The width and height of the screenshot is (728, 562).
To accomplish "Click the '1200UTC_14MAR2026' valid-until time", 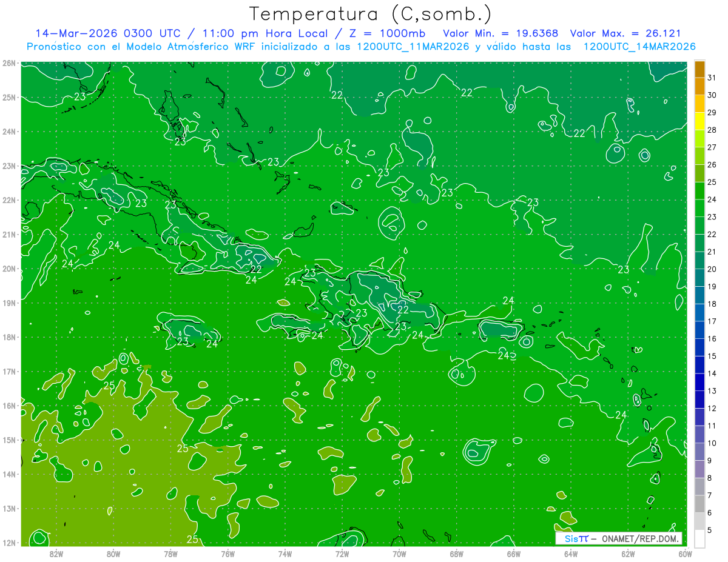I will pos(639,47).
